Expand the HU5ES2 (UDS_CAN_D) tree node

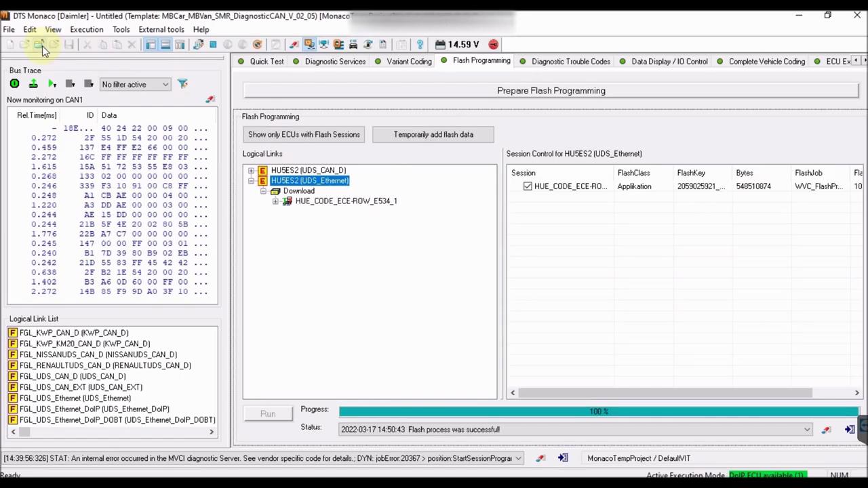(x=251, y=171)
